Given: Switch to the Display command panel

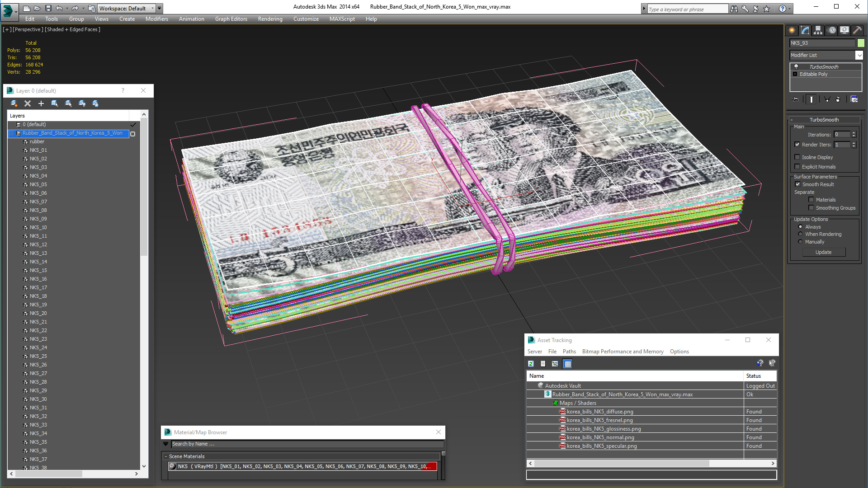Looking at the screenshot, I should 844,30.
